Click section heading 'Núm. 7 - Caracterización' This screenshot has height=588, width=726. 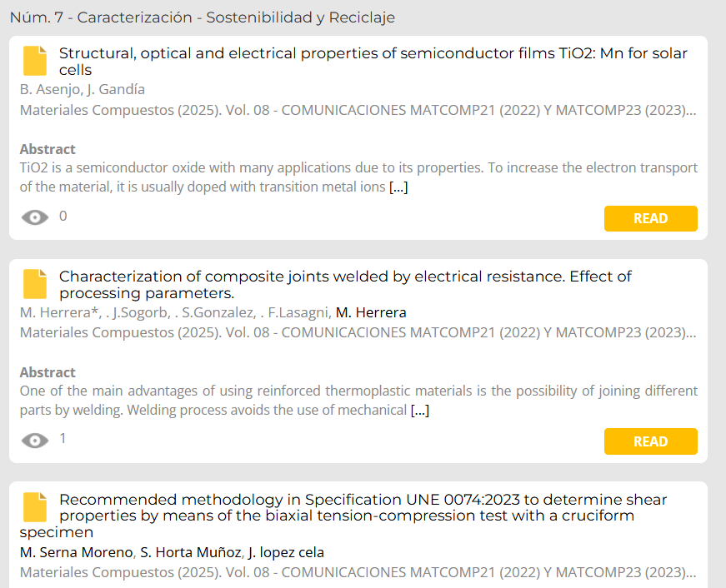(x=203, y=17)
